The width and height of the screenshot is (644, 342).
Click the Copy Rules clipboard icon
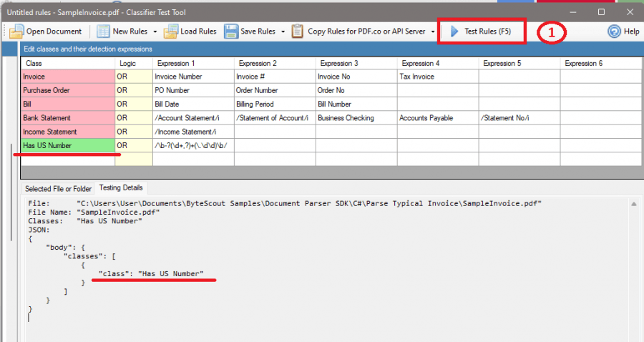point(298,31)
